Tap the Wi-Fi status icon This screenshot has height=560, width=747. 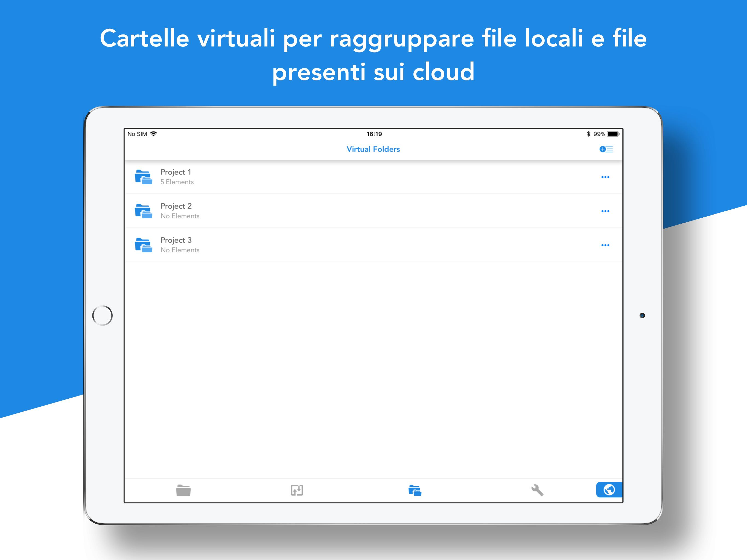(x=153, y=134)
